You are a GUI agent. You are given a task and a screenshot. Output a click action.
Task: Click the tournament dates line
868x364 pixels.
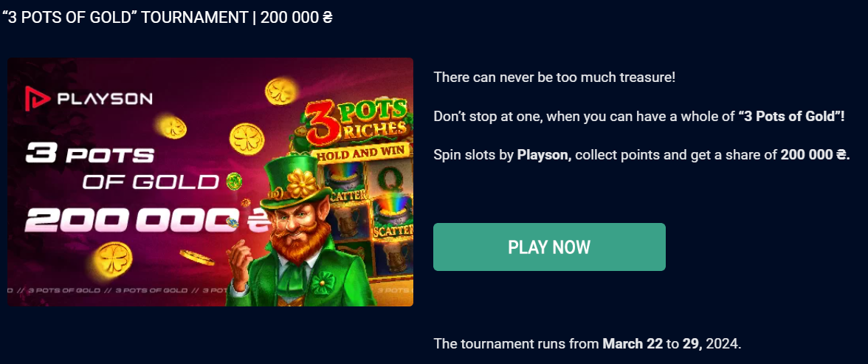click(x=588, y=343)
